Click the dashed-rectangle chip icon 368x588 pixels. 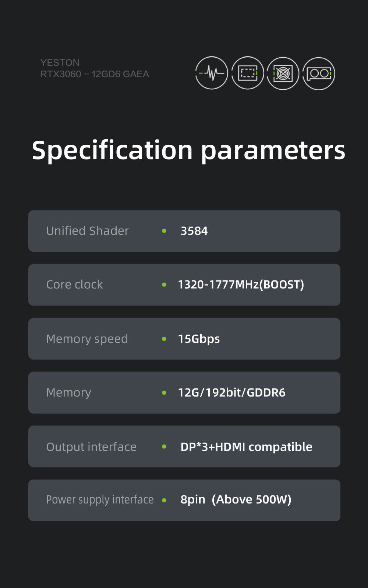247,73
